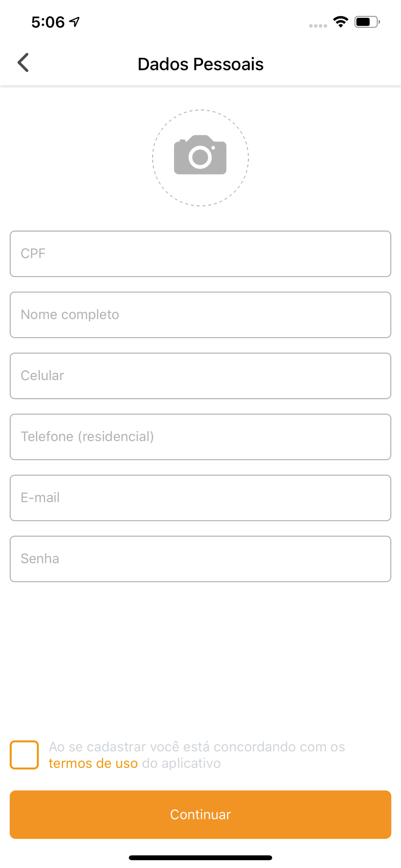Open the termos de uso link

pos(93,763)
